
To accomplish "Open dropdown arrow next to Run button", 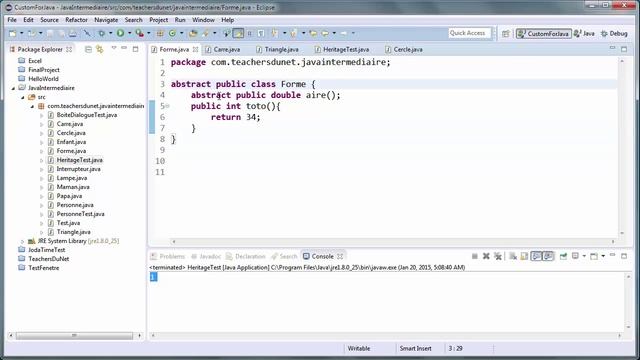I will pos(129,33).
